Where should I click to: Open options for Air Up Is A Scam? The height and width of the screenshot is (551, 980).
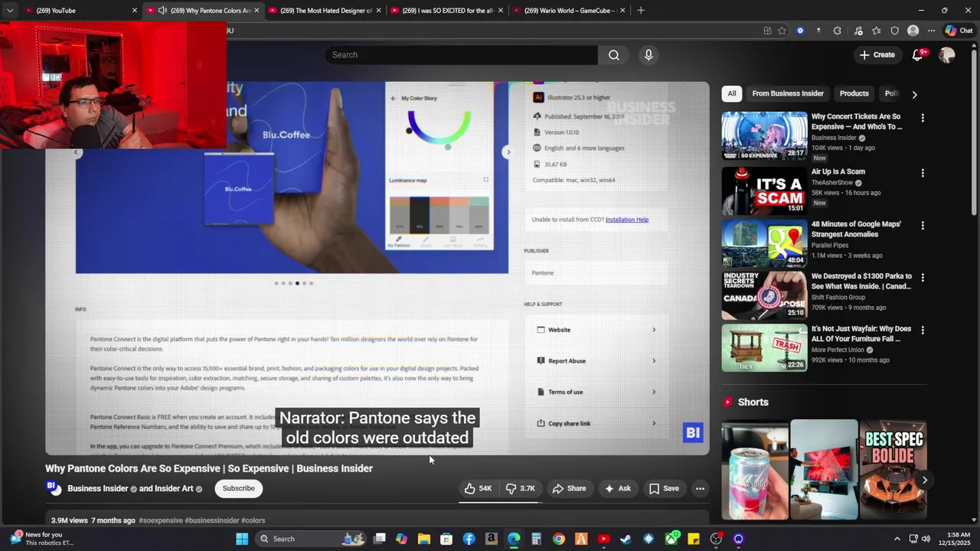pyautogui.click(x=923, y=173)
